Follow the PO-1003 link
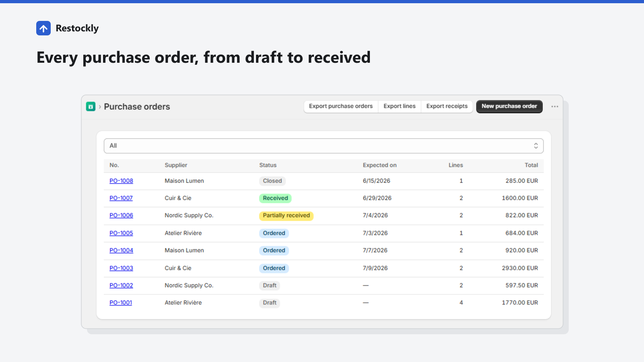The height and width of the screenshot is (362, 644). coord(121,268)
